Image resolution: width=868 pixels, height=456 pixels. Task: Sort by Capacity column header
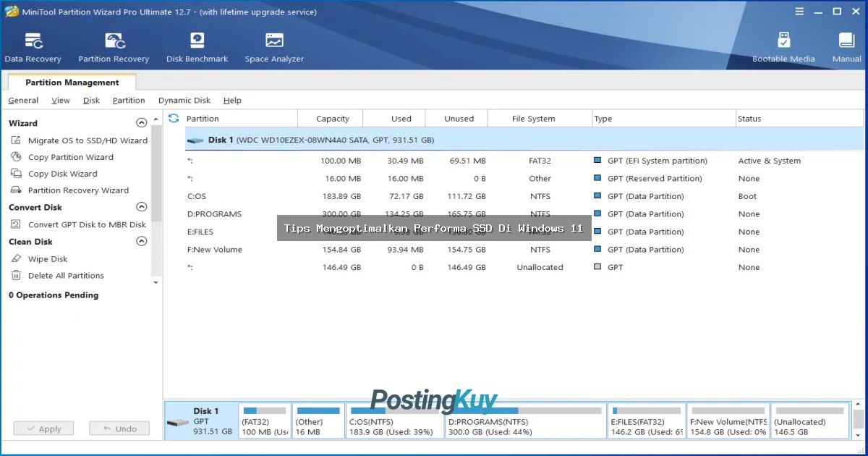coord(332,119)
